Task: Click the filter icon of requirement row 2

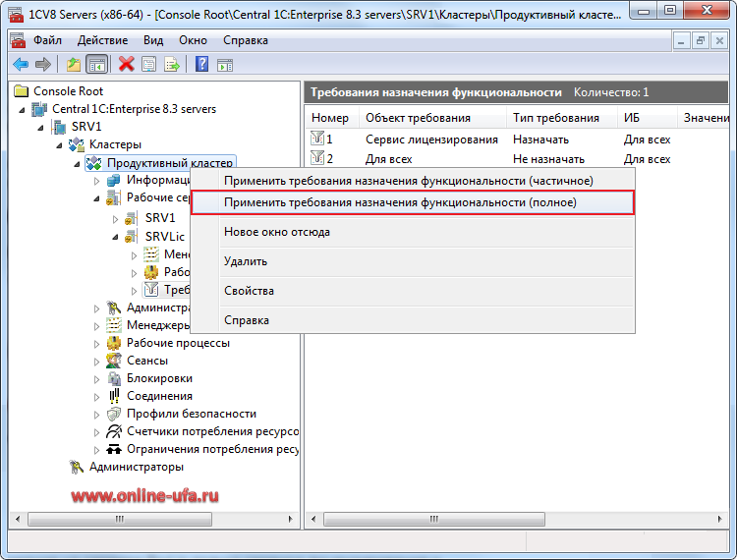Action: [x=317, y=158]
